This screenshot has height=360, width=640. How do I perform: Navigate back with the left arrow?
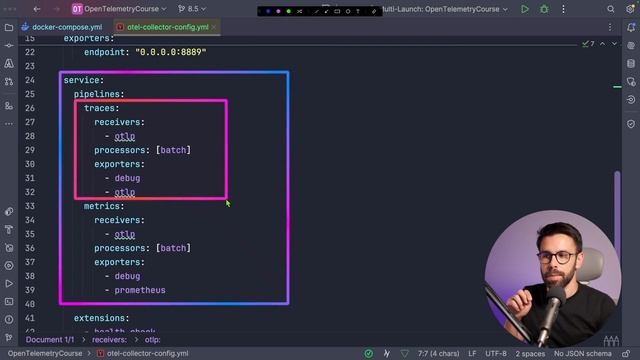coord(37,9)
